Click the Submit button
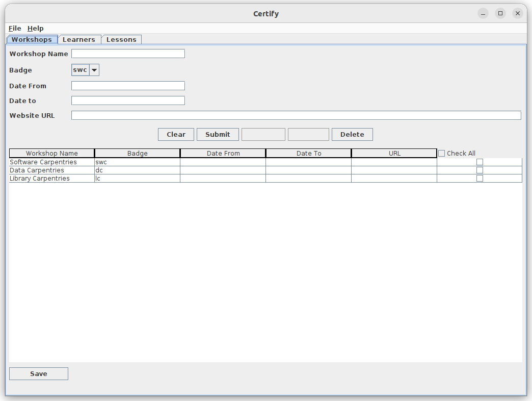This screenshot has width=532, height=401. pyautogui.click(x=218, y=135)
